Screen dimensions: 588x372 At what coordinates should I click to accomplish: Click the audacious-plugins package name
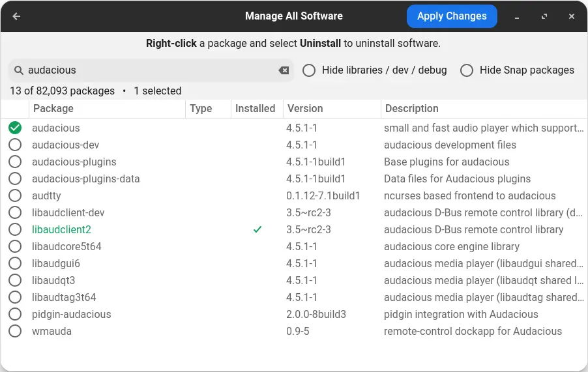pos(74,162)
